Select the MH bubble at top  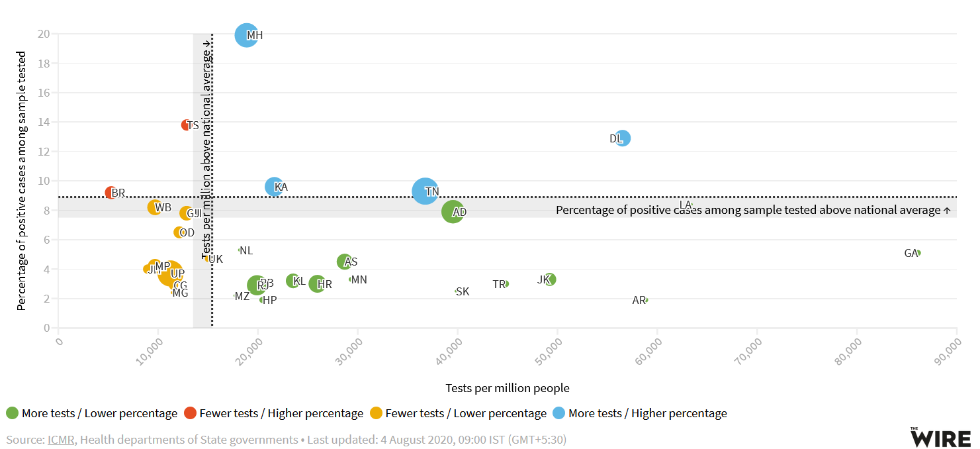246,35
